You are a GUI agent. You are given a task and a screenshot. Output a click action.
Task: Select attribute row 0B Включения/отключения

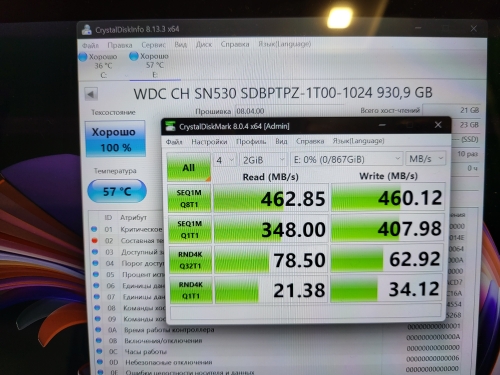pyautogui.click(x=278, y=339)
